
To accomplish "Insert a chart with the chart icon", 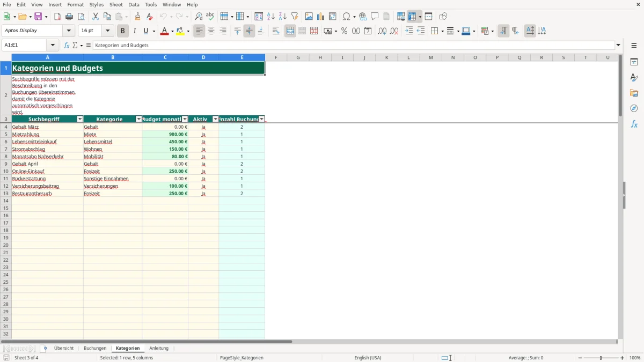I will tap(321, 17).
